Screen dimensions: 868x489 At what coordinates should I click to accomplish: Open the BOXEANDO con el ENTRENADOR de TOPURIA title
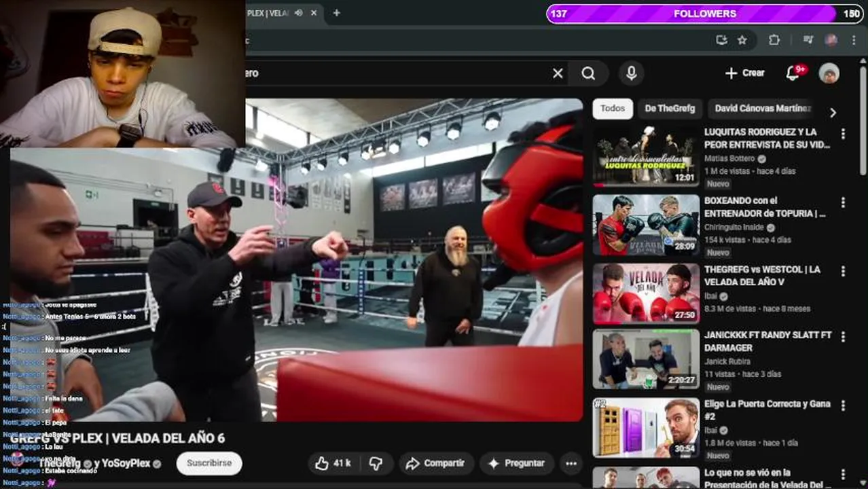click(765, 207)
